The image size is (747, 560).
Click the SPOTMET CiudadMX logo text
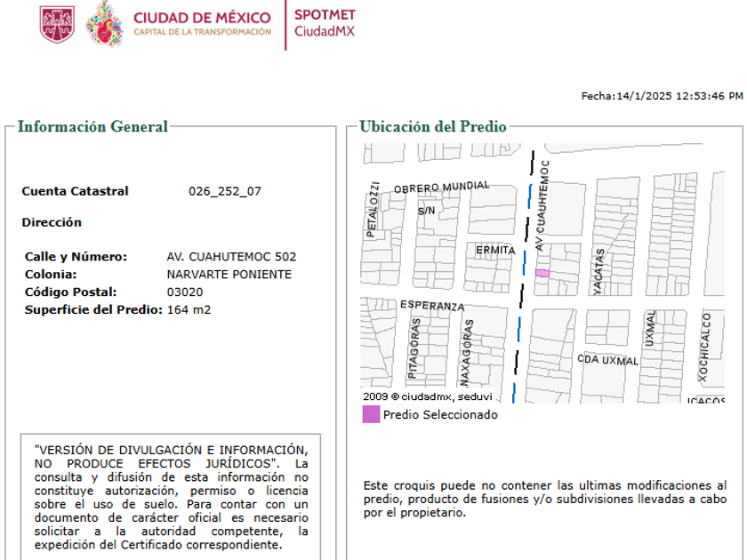(325, 23)
